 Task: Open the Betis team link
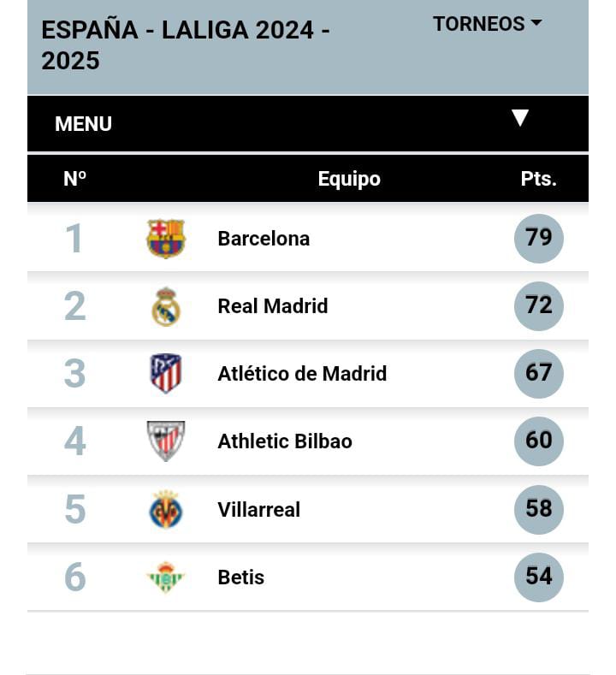[x=241, y=577]
